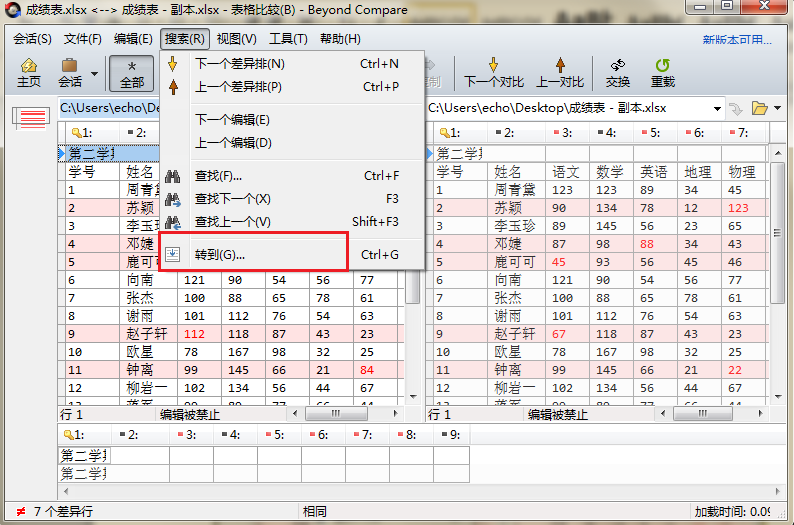Viewport: 794px width, 525px height.
Task: Click Next Difference (下一个对比) toolbar icon
Action: point(494,73)
